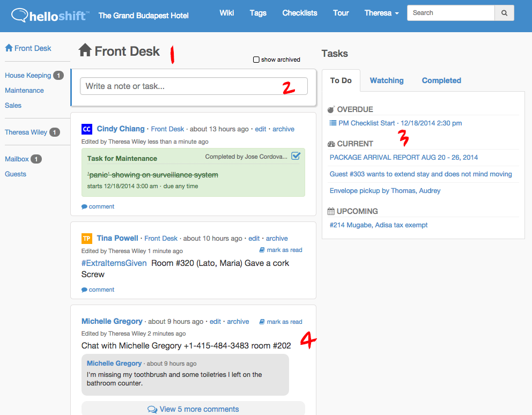This screenshot has height=415, width=532.
Task: Click The Grand Budapest Hotel title
Action: pos(143,16)
